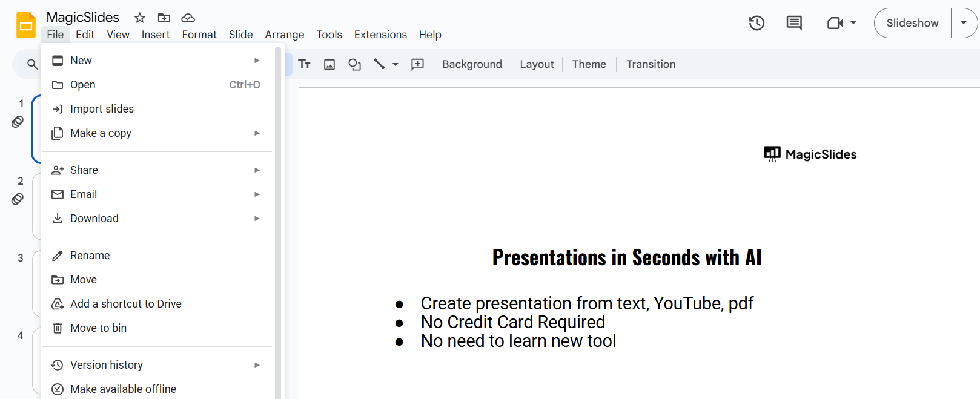The width and height of the screenshot is (980, 399).
Task: Click the "No Credit Card Required" bullet
Action: (513, 322)
